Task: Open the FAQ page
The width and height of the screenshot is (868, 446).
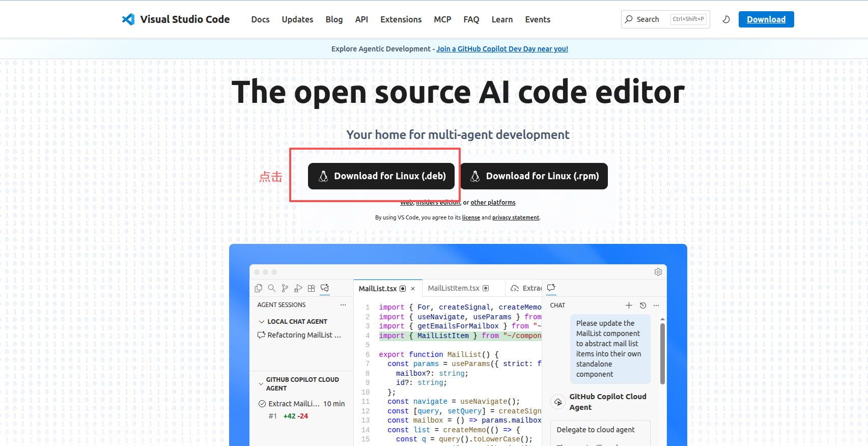Action: [x=471, y=19]
